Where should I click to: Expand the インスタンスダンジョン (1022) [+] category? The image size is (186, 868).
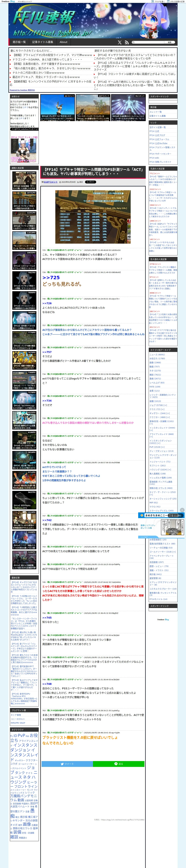point(161,442)
